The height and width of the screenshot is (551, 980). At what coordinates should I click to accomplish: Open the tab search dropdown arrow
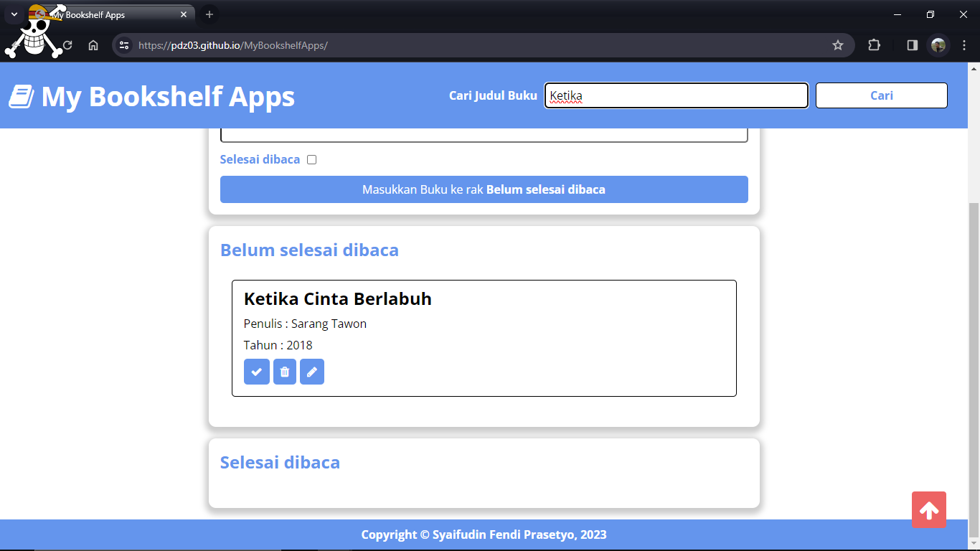click(14, 14)
